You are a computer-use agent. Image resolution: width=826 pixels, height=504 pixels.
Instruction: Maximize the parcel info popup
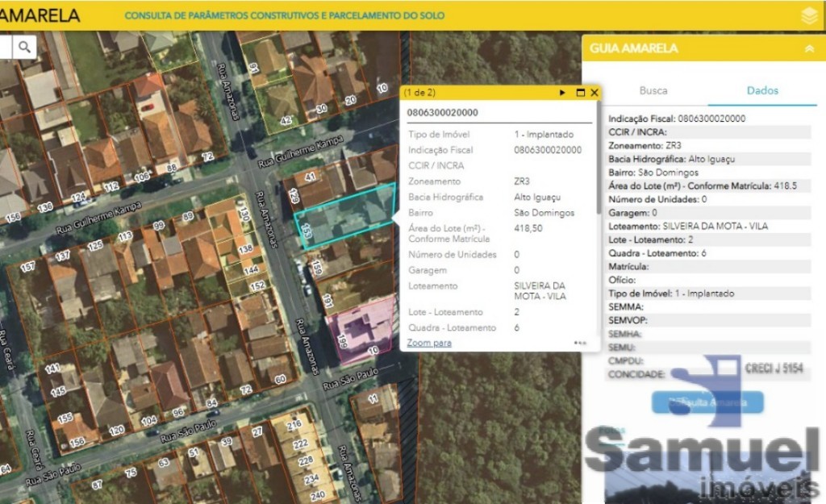point(579,93)
